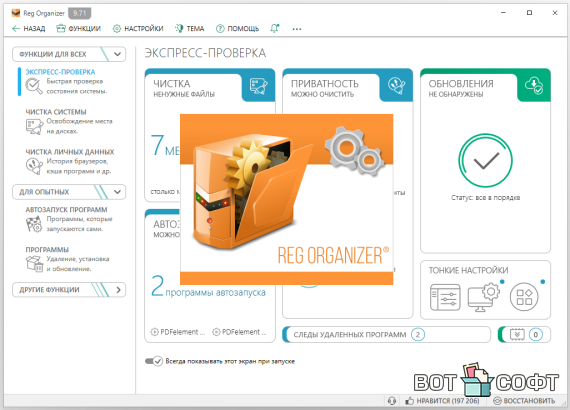This screenshot has height=410, width=570.
Task: Click the Статус: все в порядке text
Action: (485, 198)
